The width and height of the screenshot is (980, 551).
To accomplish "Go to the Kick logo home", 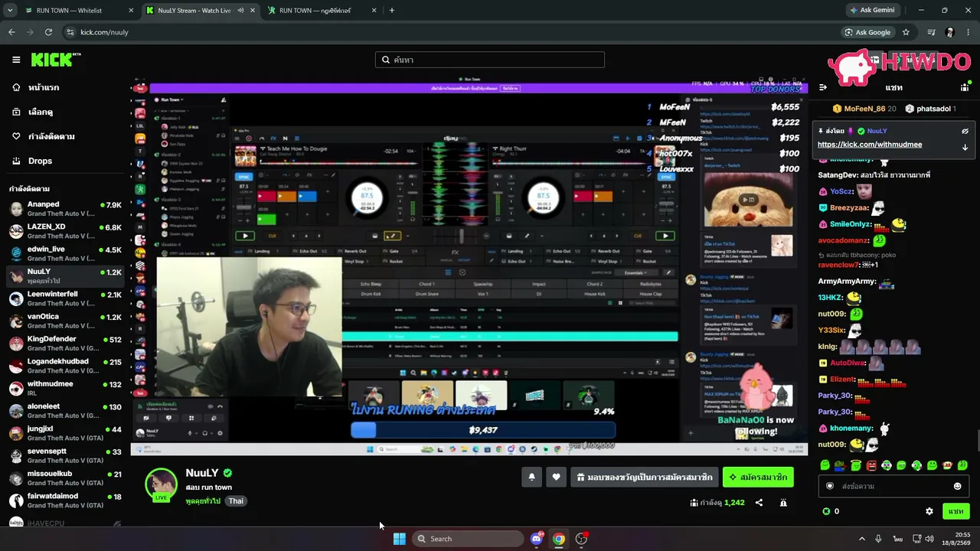I will pos(56,60).
